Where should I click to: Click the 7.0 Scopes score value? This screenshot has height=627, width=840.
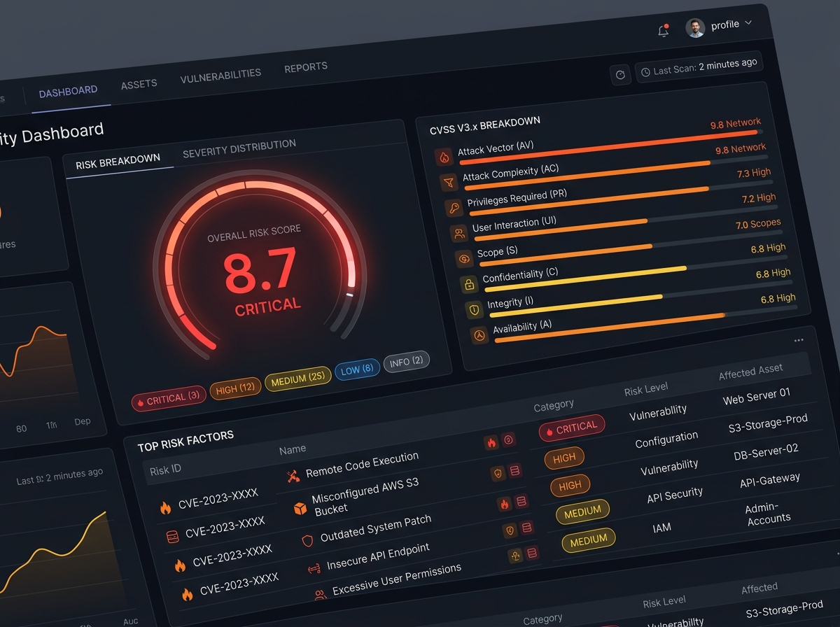coord(758,224)
